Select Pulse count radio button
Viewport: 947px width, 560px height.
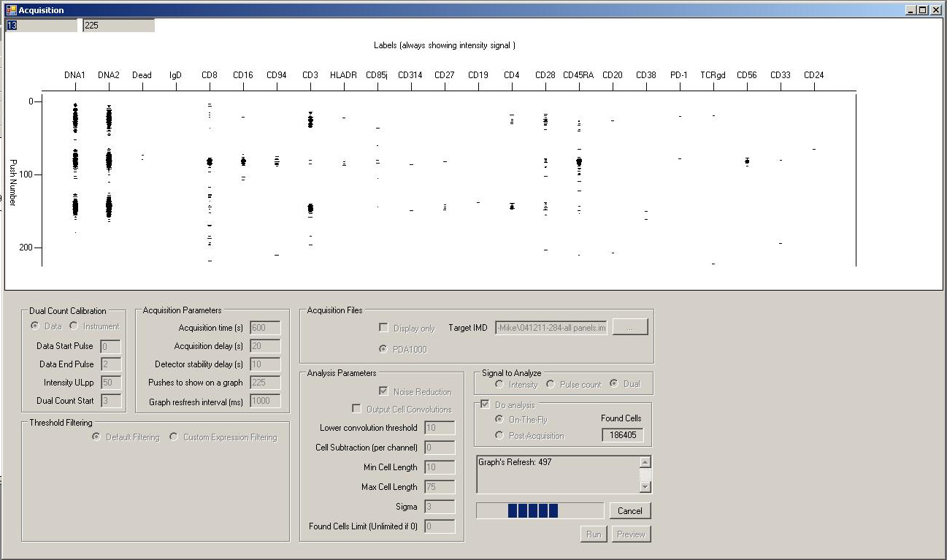click(551, 384)
